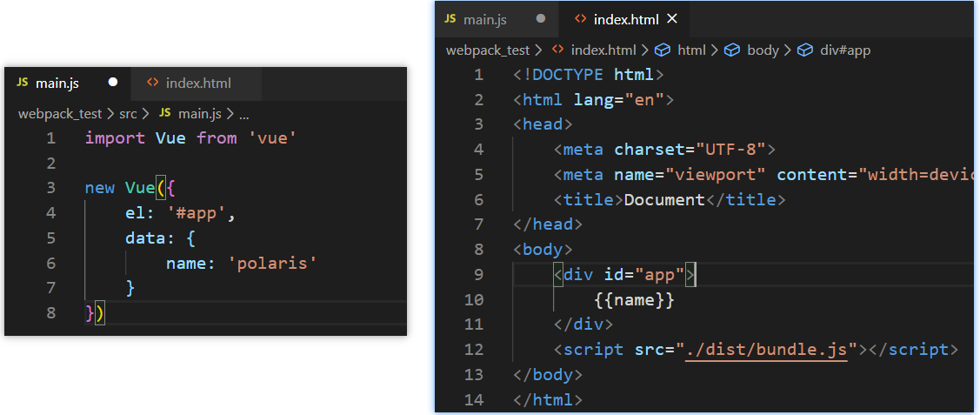Screen dimensions: 980x415
Task: Click the Document title text on line 6
Action: tap(664, 200)
